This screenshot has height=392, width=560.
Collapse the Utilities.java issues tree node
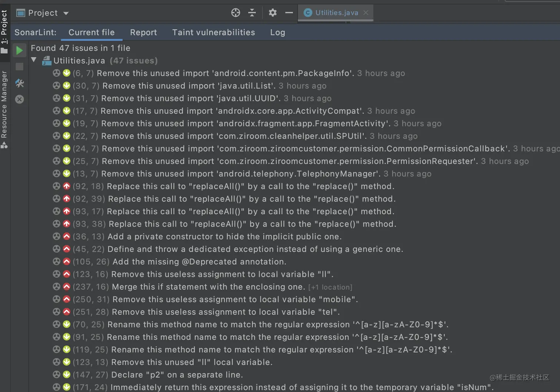pyautogui.click(x=34, y=60)
